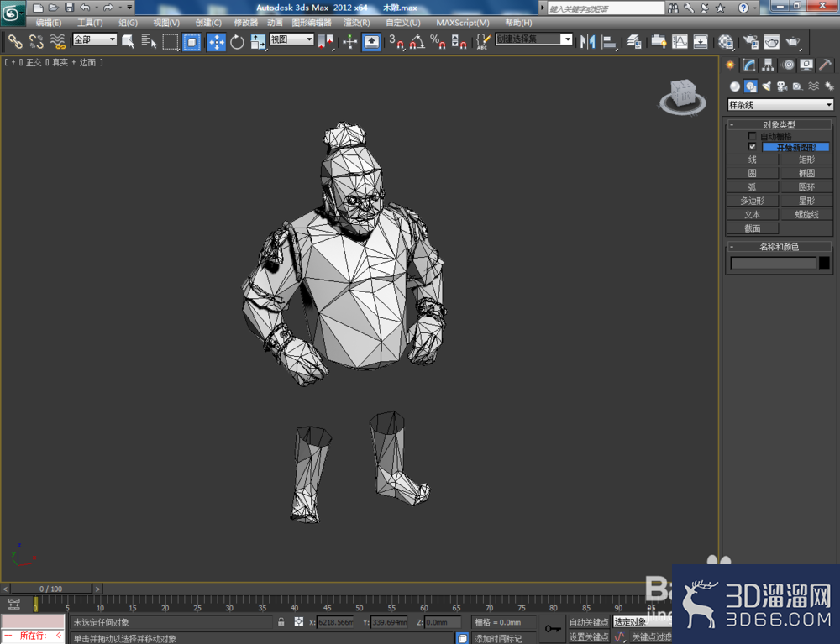Open the Undo history dropdown arrow
840x644 pixels.
tap(97, 8)
